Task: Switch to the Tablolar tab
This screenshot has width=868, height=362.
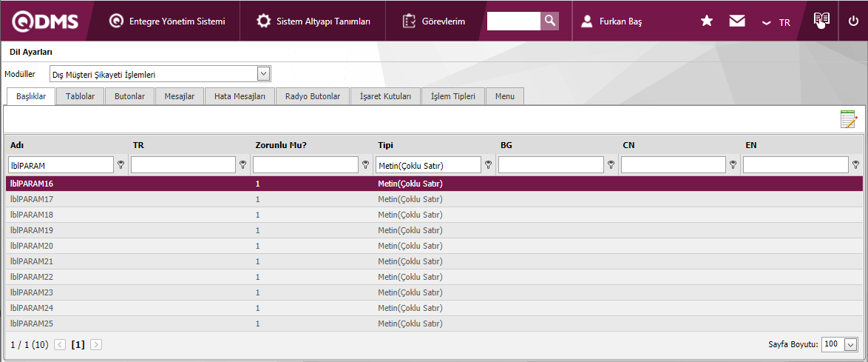Action: click(80, 96)
